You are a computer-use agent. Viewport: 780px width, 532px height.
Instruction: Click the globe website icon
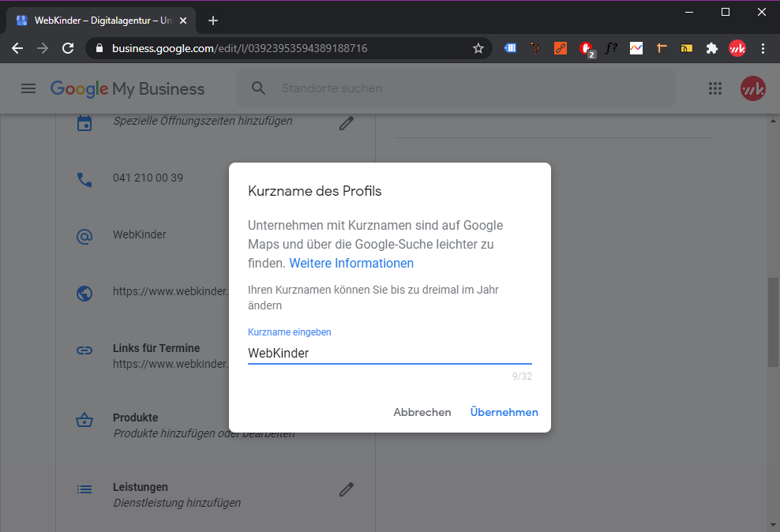(84, 294)
